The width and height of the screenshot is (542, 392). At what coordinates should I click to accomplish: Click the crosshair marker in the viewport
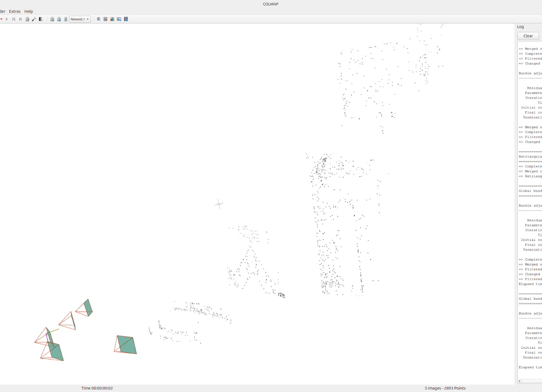pyautogui.click(x=218, y=204)
